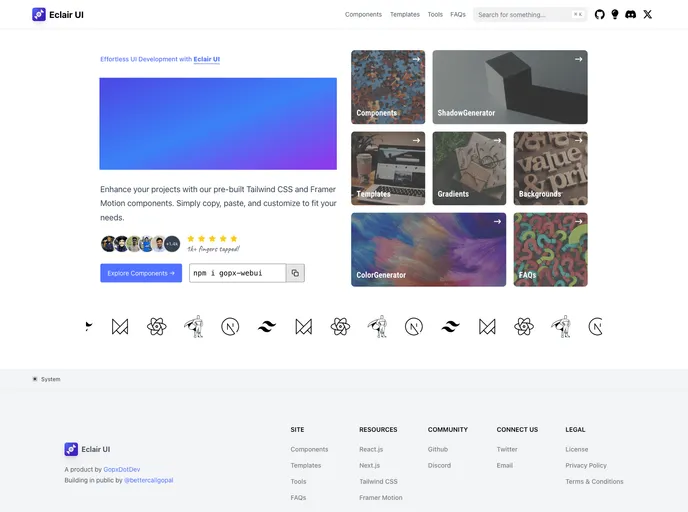
Task: Open FAQs link in footer
Action: (298, 498)
